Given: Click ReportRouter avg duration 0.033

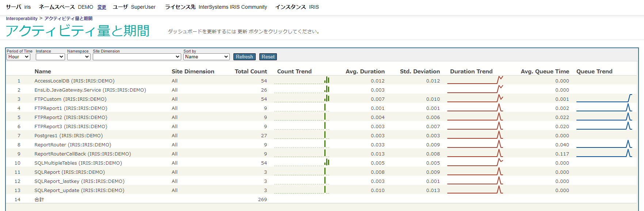Looking at the screenshot, I should click(378, 145).
